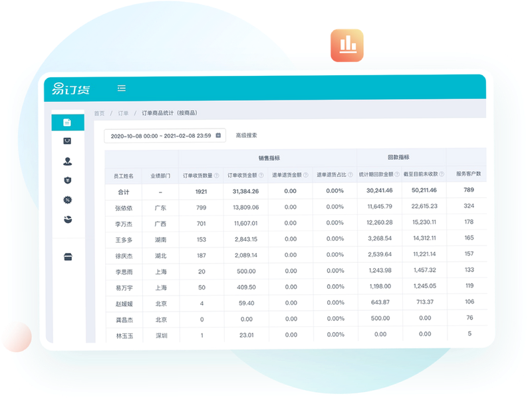Click the 易订货 logo in the header
Viewport: 532px width, 402px height.
[71, 89]
